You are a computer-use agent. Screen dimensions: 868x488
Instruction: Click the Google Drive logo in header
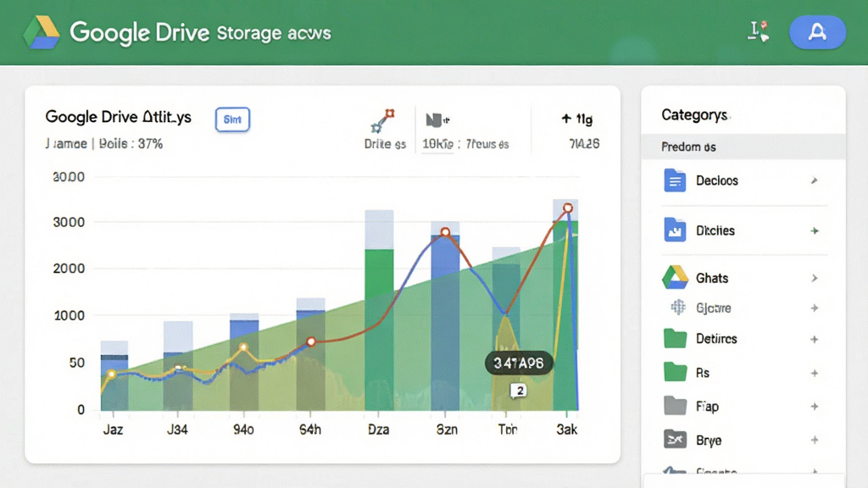tap(42, 32)
